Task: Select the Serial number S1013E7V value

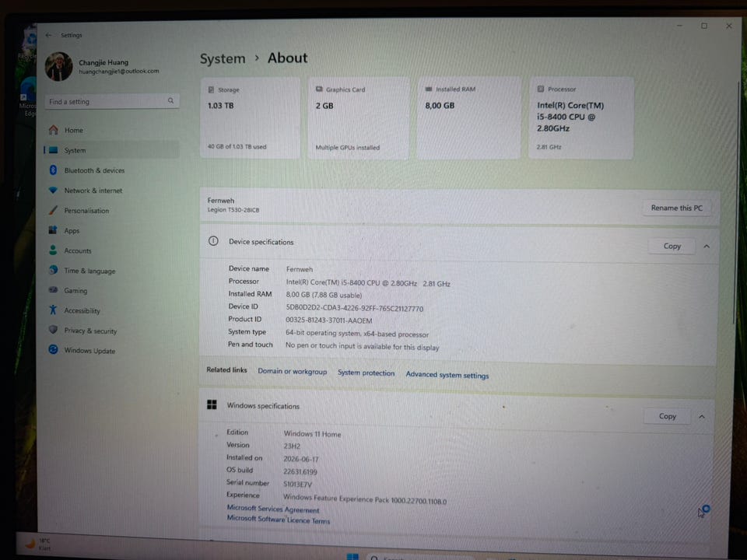Action: click(297, 485)
